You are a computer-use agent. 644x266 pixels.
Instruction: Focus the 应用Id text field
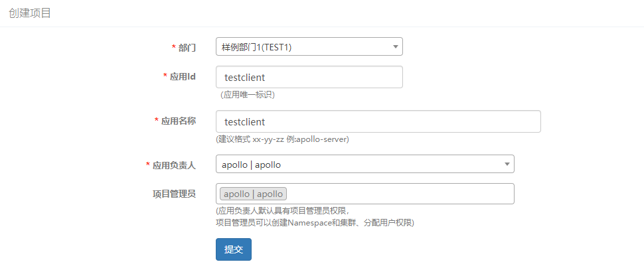pos(309,77)
